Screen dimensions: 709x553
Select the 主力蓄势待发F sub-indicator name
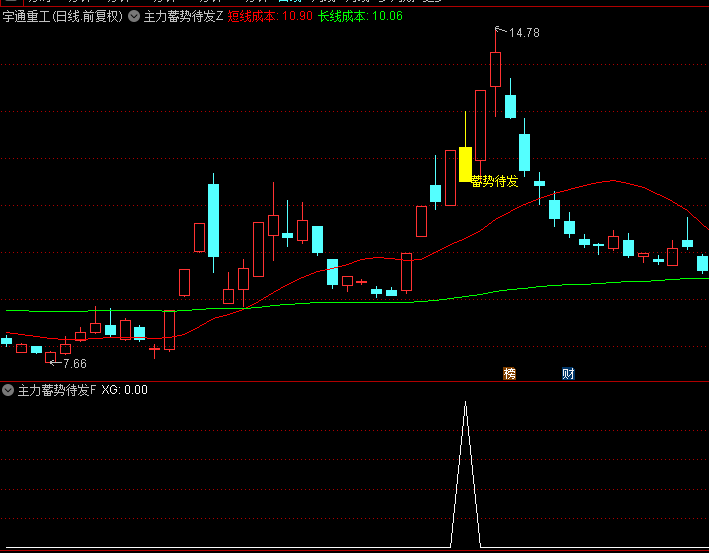[57, 390]
